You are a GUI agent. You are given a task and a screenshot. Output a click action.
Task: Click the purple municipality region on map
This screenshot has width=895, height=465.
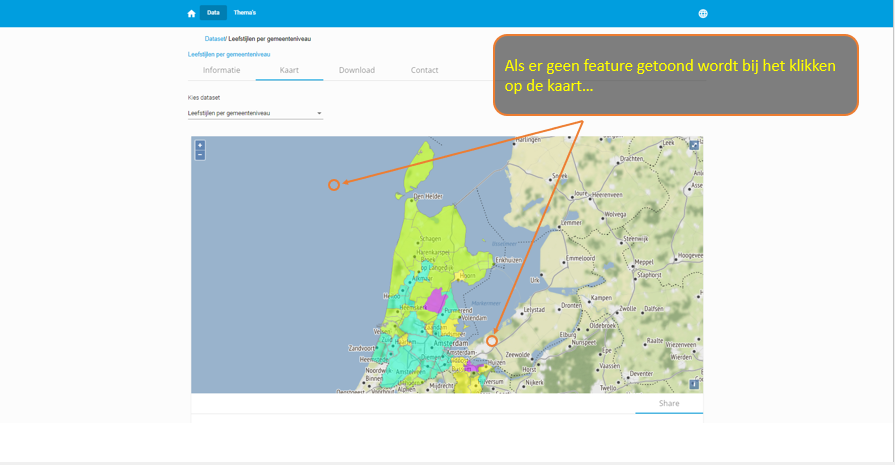(437, 300)
